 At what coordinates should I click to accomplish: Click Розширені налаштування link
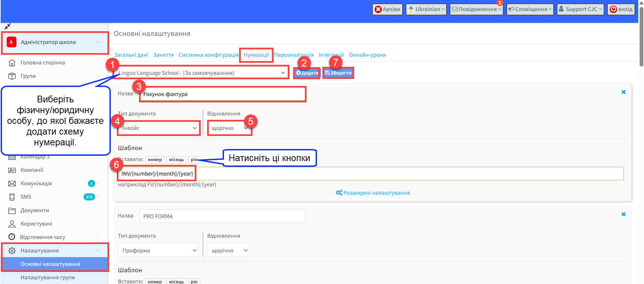[373, 193]
